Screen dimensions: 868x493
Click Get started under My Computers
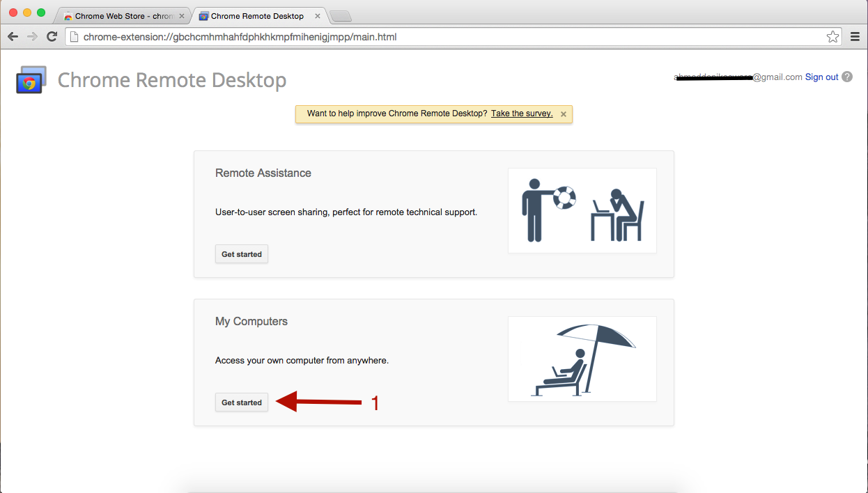pos(242,402)
